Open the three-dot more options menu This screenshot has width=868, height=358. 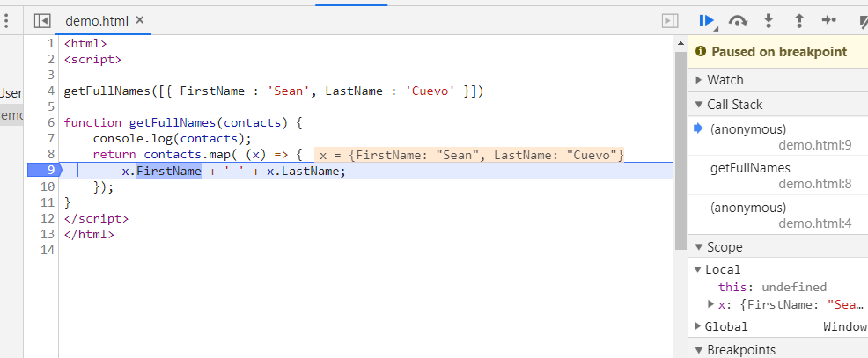point(6,21)
